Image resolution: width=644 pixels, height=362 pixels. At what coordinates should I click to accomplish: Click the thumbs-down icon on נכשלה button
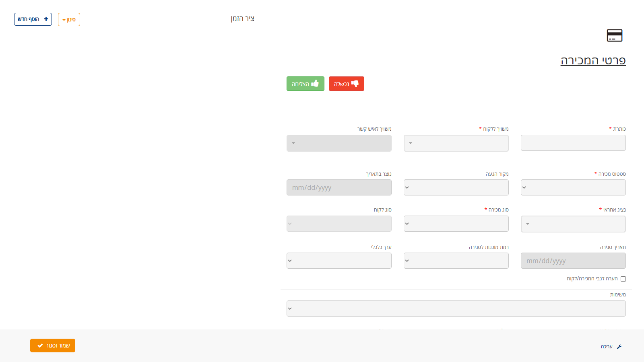click(x=356, y=84)
